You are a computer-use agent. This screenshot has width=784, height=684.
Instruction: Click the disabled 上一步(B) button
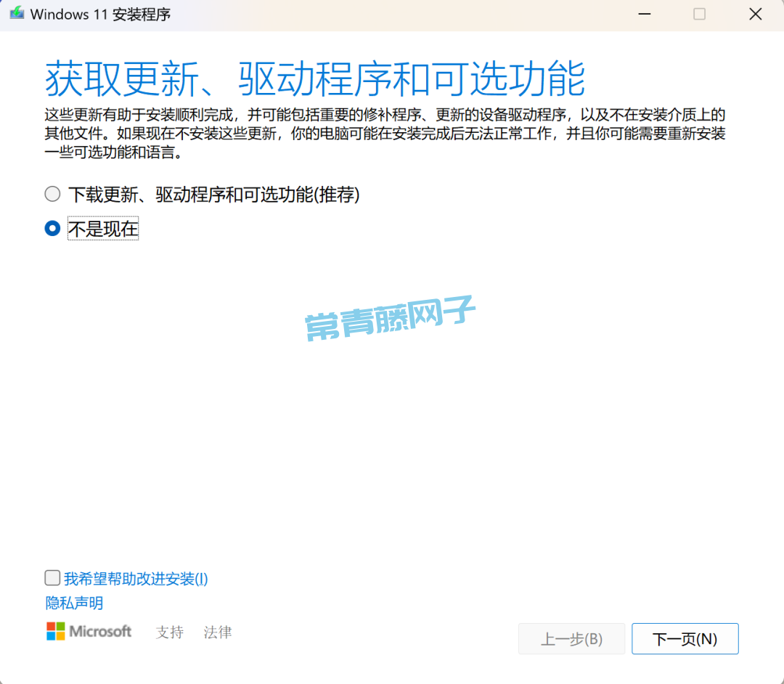(571, 639)
